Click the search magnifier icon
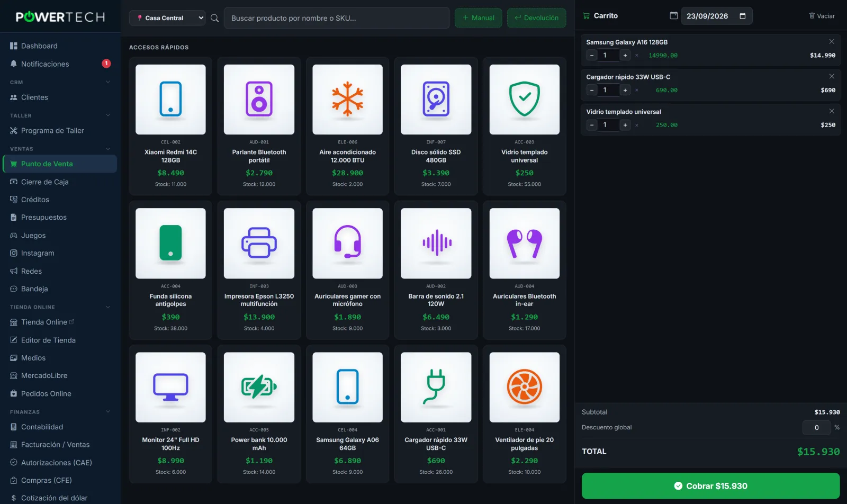The width and height of the screenshot is (847, 504). 214,18
